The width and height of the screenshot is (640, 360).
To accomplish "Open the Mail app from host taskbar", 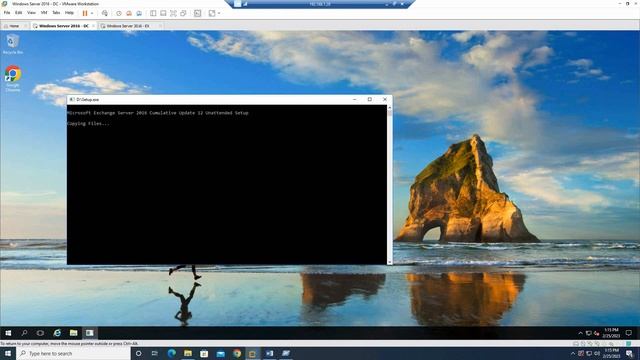I will click(x=220, y=353).
